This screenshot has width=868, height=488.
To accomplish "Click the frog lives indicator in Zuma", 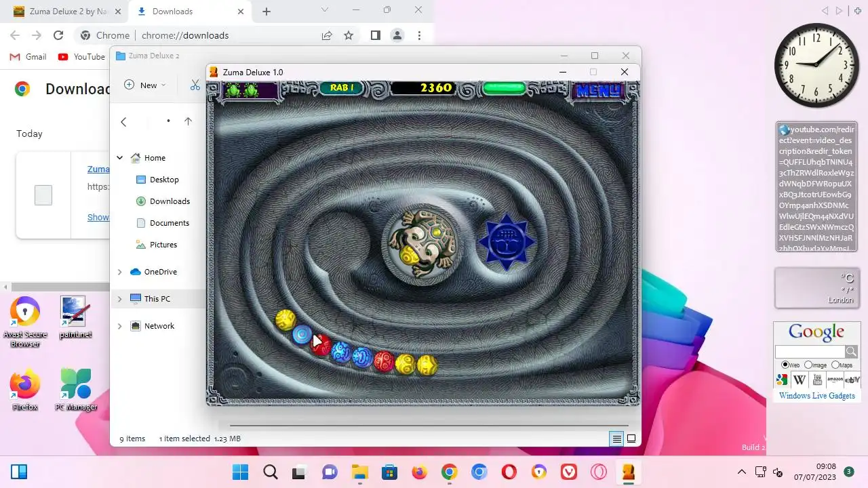I will coord(243,89).
